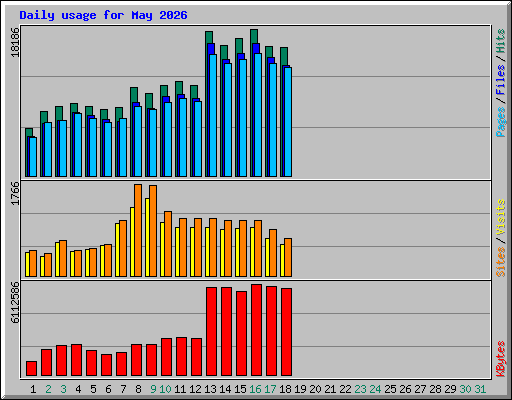Image resolution: width=512 pixels, height=400 pixels.
Task: Select day 15 on the x-axis
Action: click(240, 389)
